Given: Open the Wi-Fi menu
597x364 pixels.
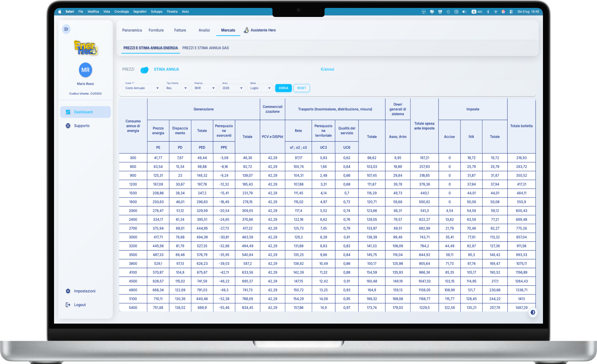Looking at the screenshot, I should pyautogui.click(x=496, y=12).
